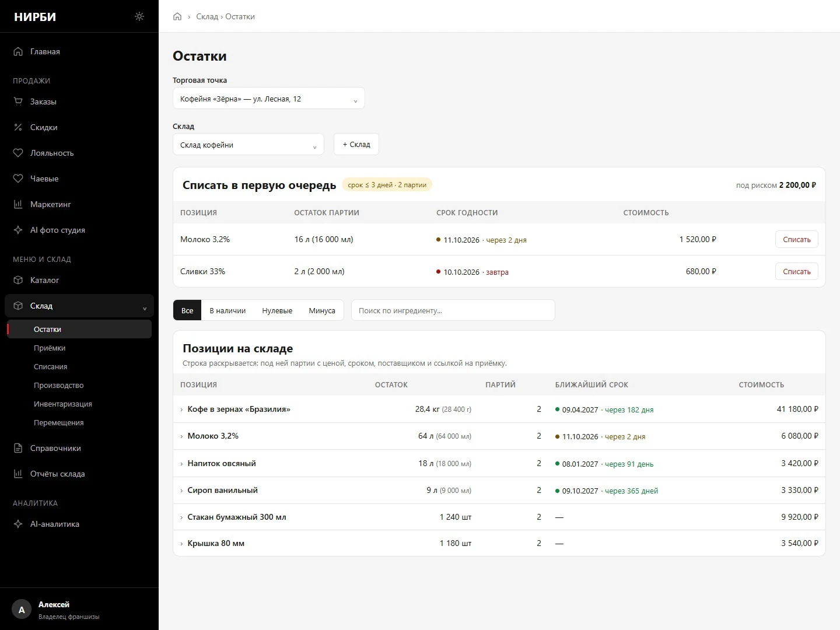Click the home breadcrumb icon
This screenshot has width=840, height=630.
[x=177, y=16]
